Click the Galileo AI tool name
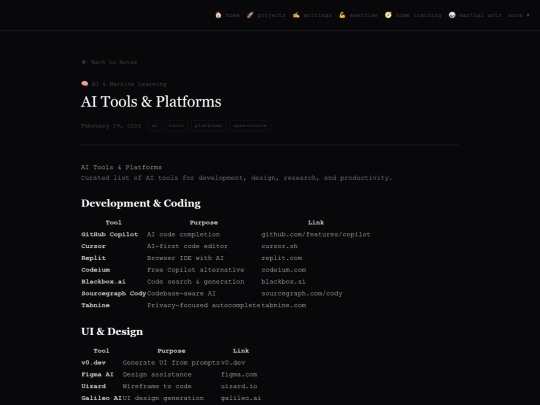 coord(101,398)
